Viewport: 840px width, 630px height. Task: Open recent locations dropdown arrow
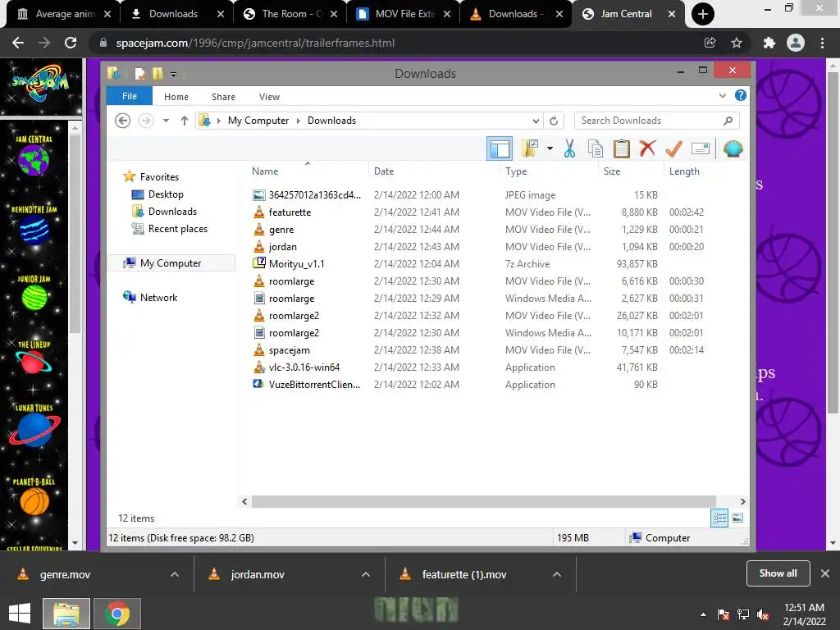tap(166, 121)
